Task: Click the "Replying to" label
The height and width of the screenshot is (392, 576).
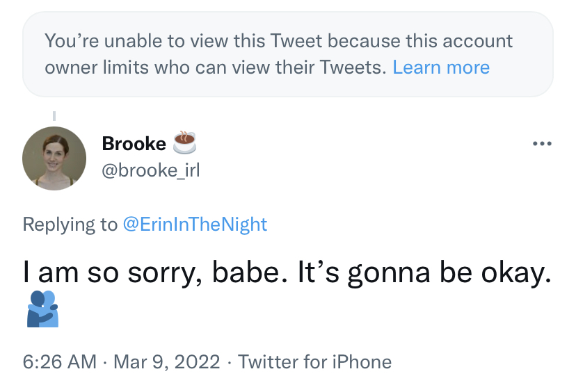Action: click(x=70, y=224)
